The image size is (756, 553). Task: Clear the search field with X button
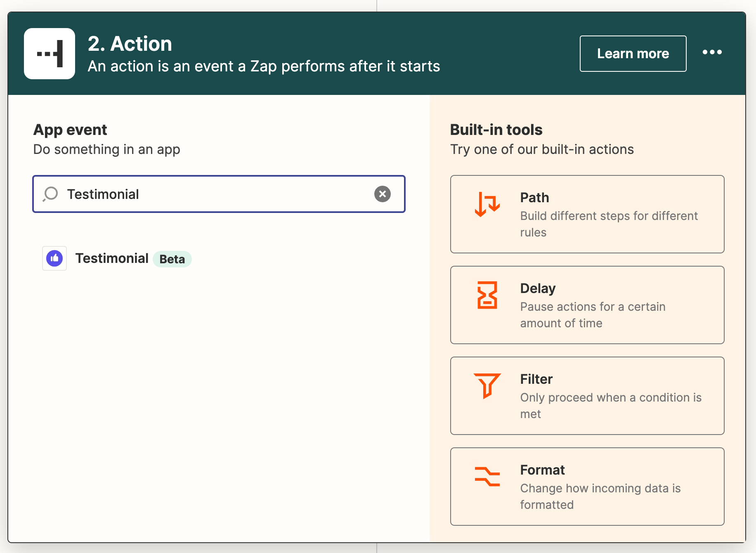tap(382, 194)
